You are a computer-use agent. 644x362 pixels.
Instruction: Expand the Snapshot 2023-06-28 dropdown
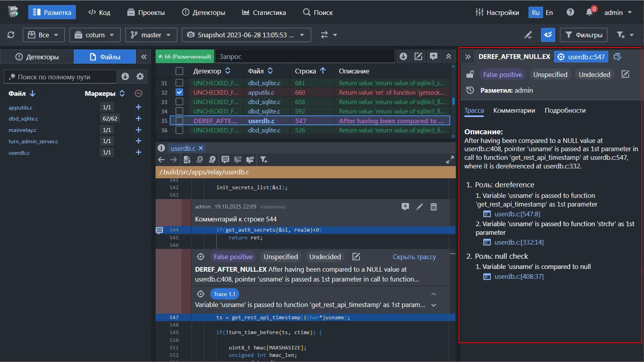tap(246, 35)
